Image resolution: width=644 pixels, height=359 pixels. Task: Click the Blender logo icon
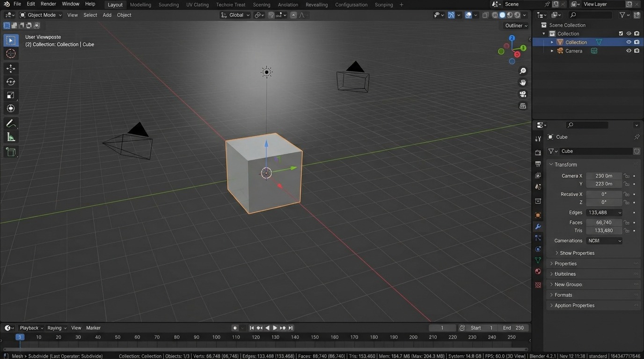(6, 4)
